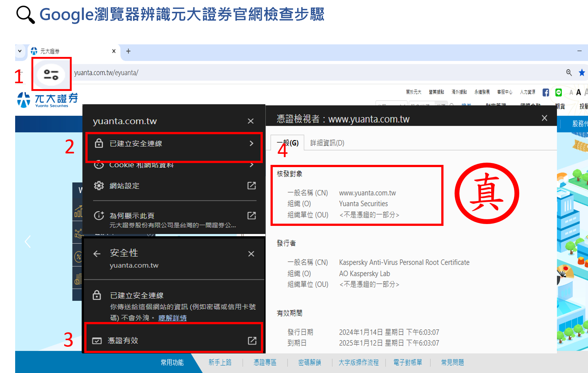Switch to the 一般(G) tab
588x373 pixels.
pyautogui.click(x=288, y=143)
